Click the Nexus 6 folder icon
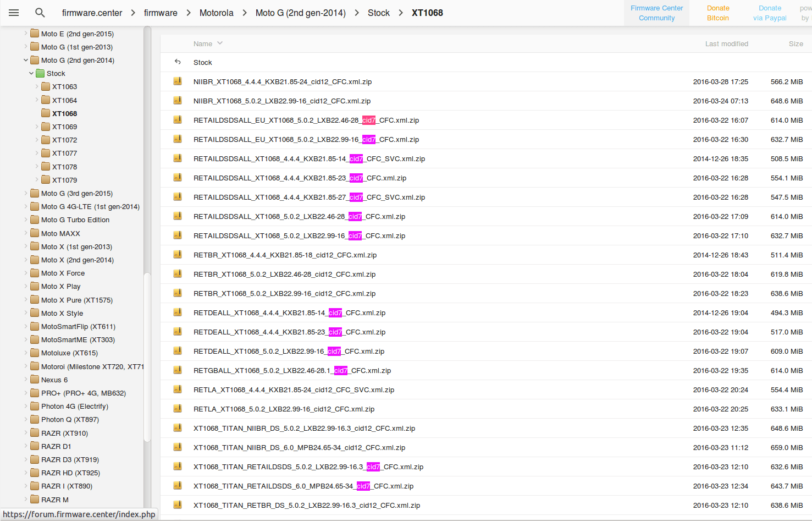Viewport: 812px width, 521px height. tap(35, 380)
